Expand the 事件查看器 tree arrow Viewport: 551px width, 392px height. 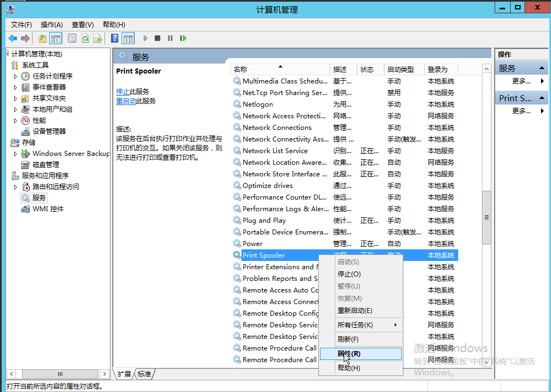tap(15, 87)
